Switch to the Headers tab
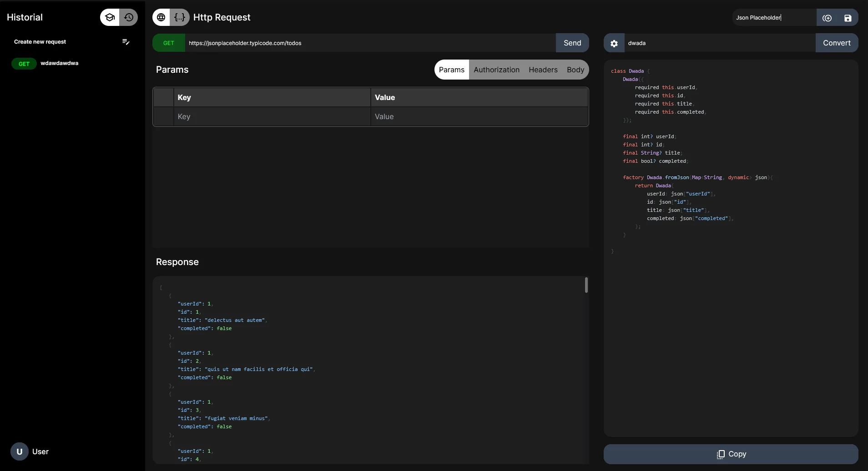Viewport: 868px width, 471px height. click(x=543, y=70)
